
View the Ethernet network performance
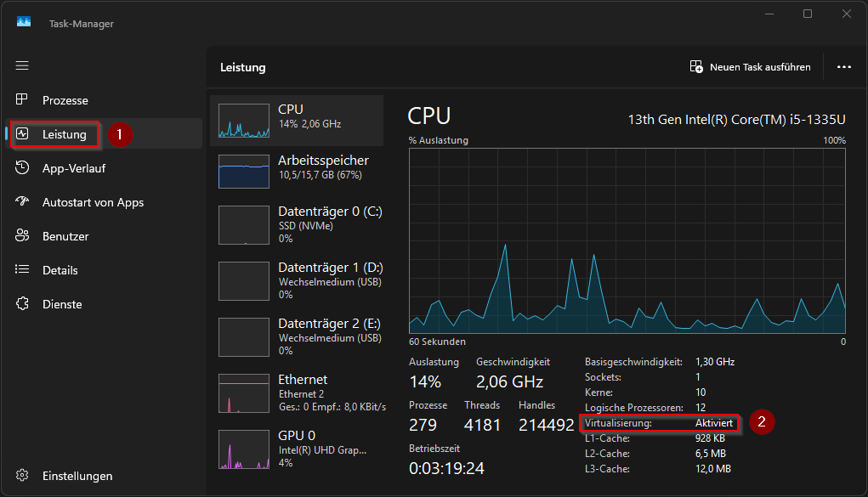point(296,393)
